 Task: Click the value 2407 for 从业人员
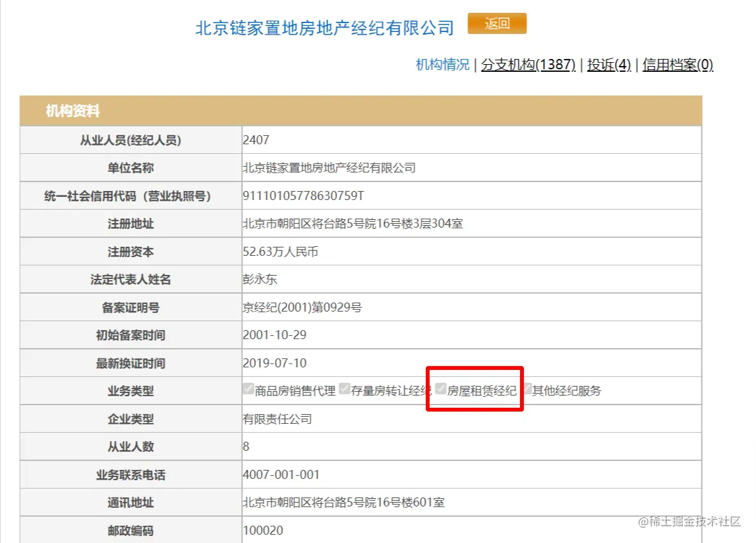tap(256, 140)
